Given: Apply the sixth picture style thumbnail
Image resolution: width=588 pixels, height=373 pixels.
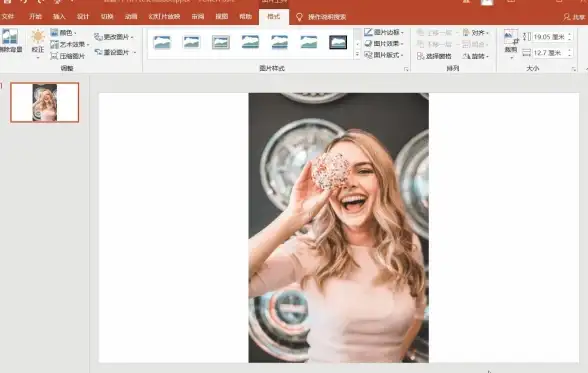Looking at the screenshot, I should [309, 42].
